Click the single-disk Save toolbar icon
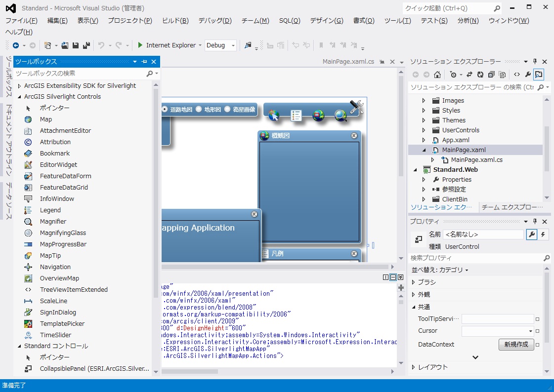This screenshot has height=392, width=554. pyautogui.click(x=75, y=45)
